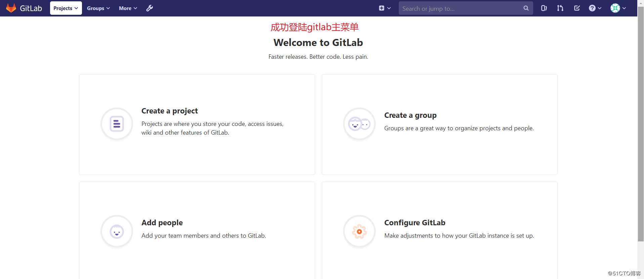644x279 pixels.
Task: Click the Create a group faces icon
Action: click(x=359, y=124)
